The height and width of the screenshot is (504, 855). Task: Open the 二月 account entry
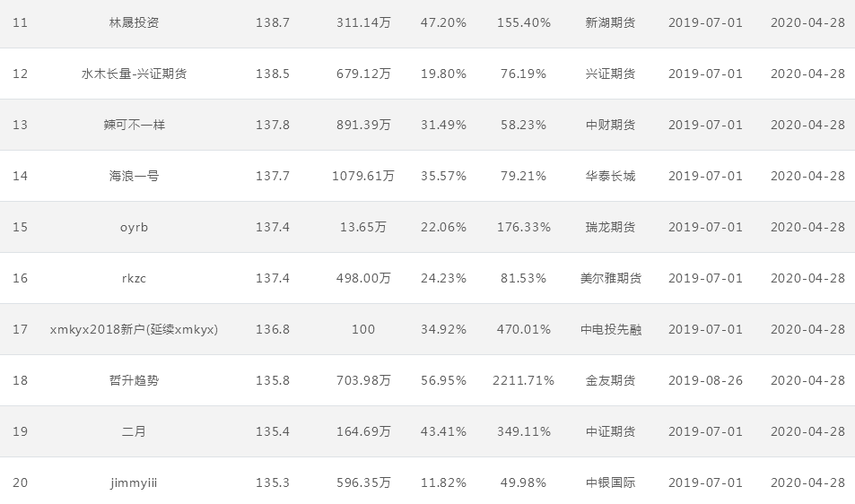point(134,431)
